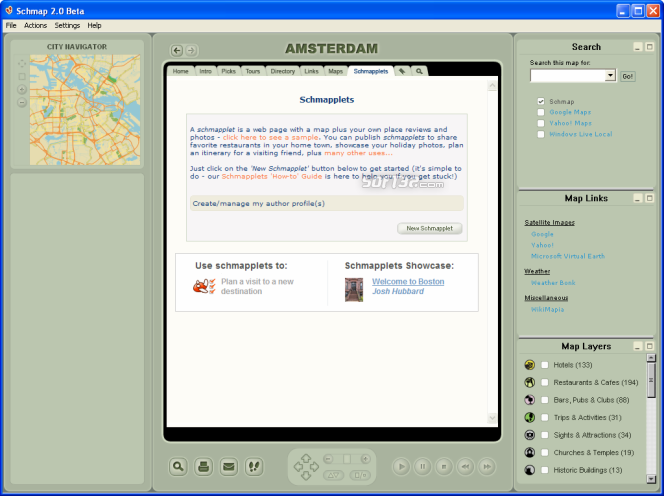
Task: Click the forward arrow navigation button
Action: point(191,50)
